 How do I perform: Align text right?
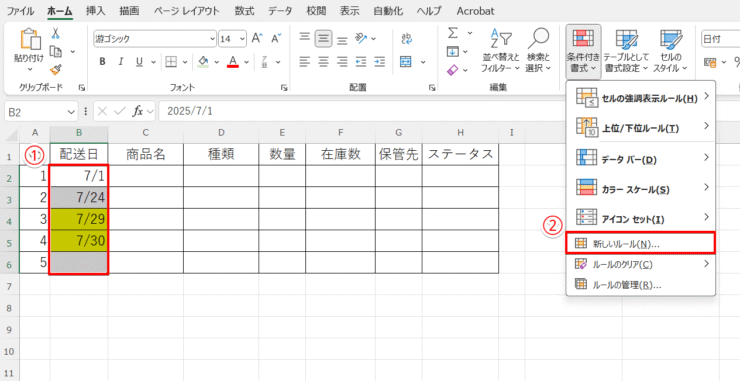342,61
